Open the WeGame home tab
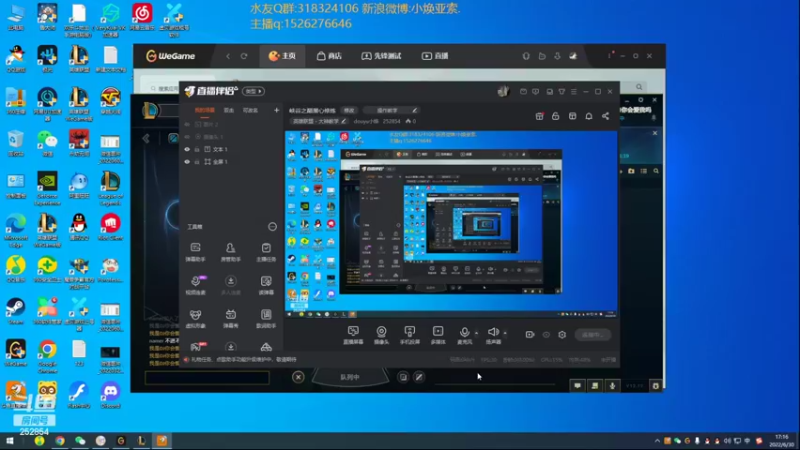Screen dimensions: 800x450 [282, 56]
